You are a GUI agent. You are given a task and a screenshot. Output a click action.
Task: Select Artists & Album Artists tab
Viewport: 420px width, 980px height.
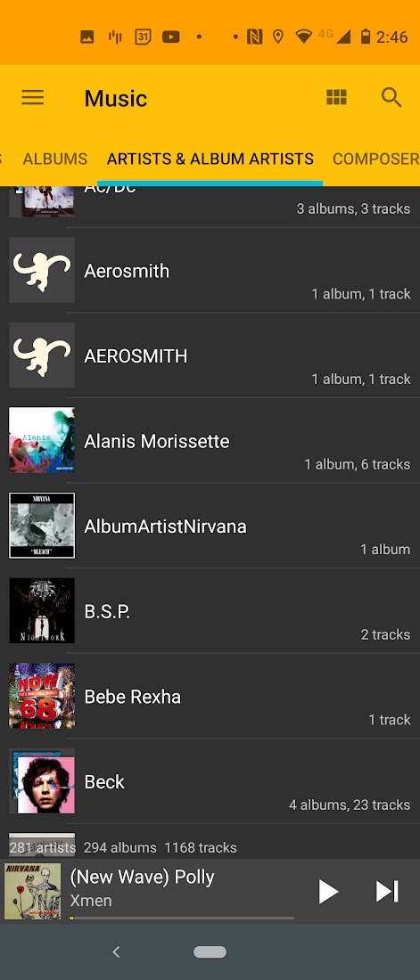[210, 159]
